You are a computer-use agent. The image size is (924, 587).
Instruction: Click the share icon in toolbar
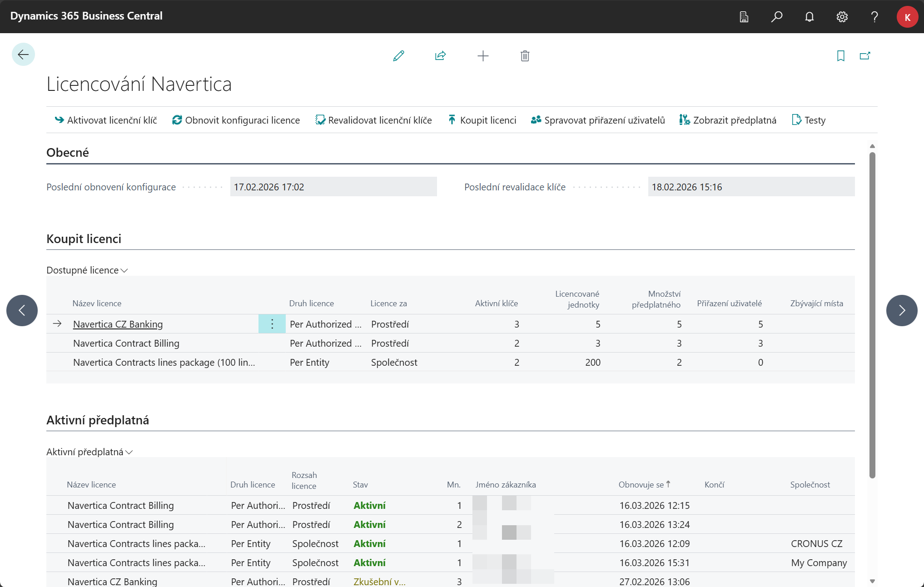tap(440, 56)
